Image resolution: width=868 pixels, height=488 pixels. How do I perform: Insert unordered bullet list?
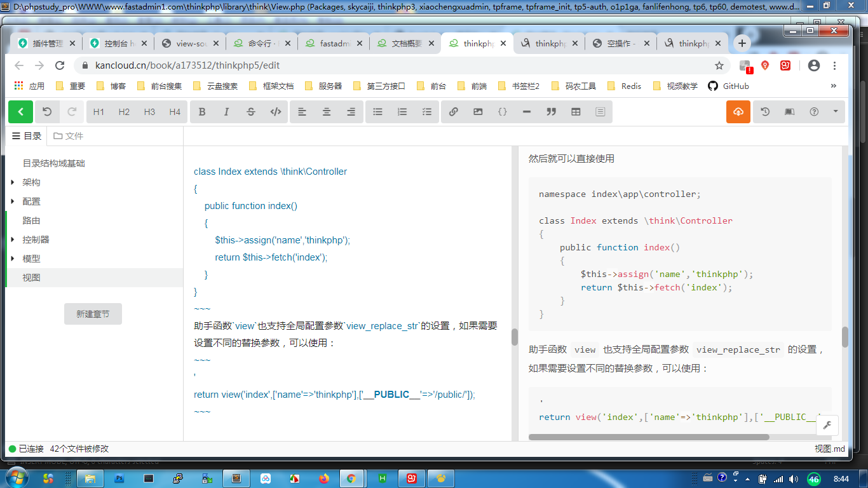tap(377, 112)
